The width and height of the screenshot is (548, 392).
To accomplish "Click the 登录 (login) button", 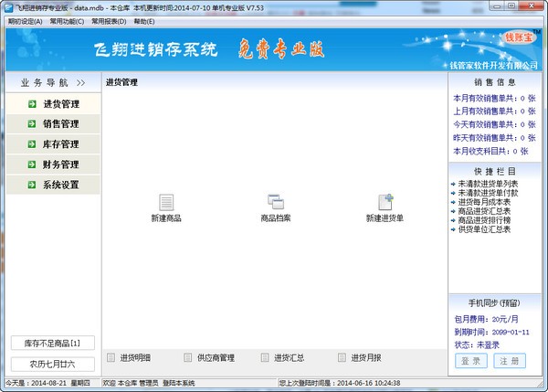I will pos(472,361).
